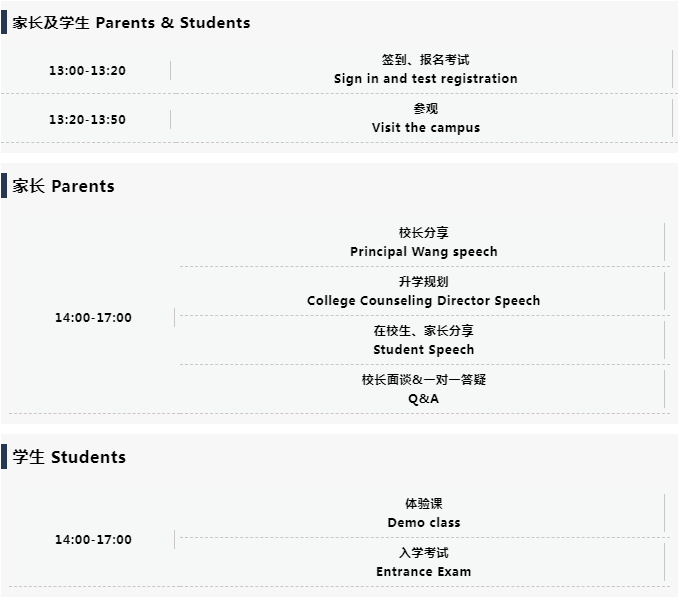678x597 pixels.
Task: Select the Parents & Students section heading
Action: (131, 22)
